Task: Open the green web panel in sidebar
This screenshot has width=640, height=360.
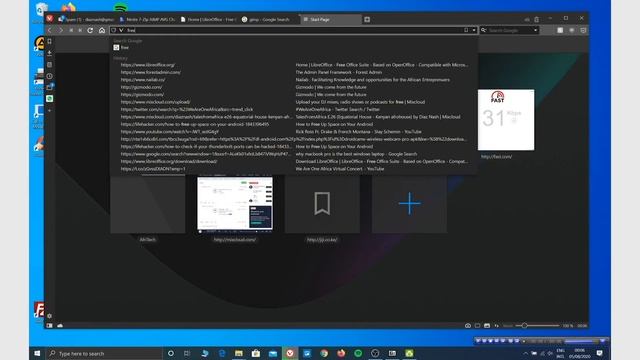Action: (x=49, y=98)
